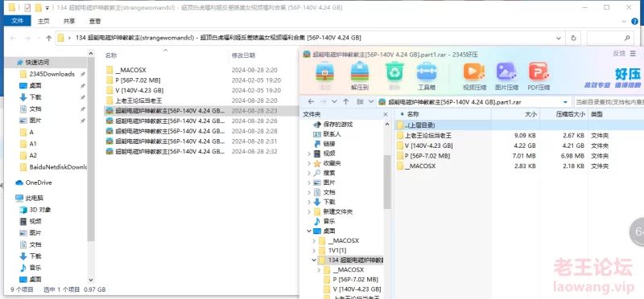Go up one level in 好压 navigation bar
The image size is (644, 299).
tap(346, 102)
